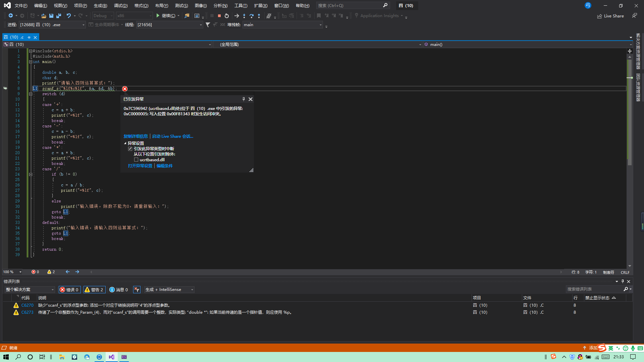
Task: Open the 扩展(X) menu
Action: [261, 6]
